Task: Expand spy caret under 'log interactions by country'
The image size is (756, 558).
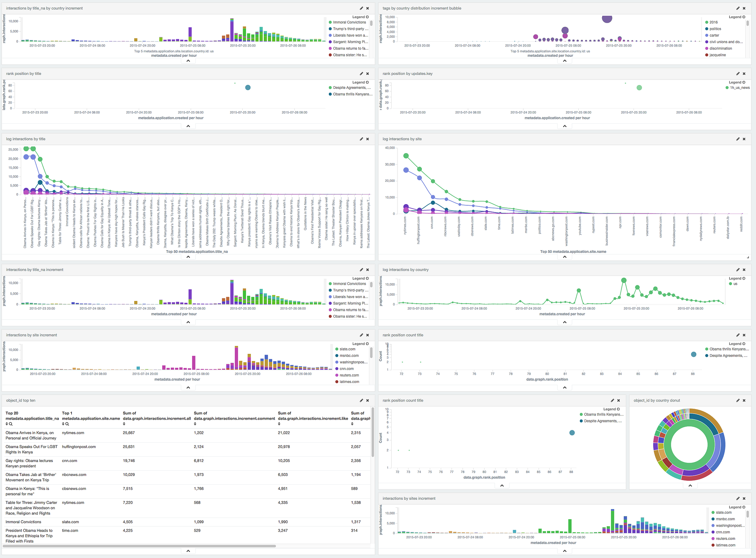Action: 565,322
